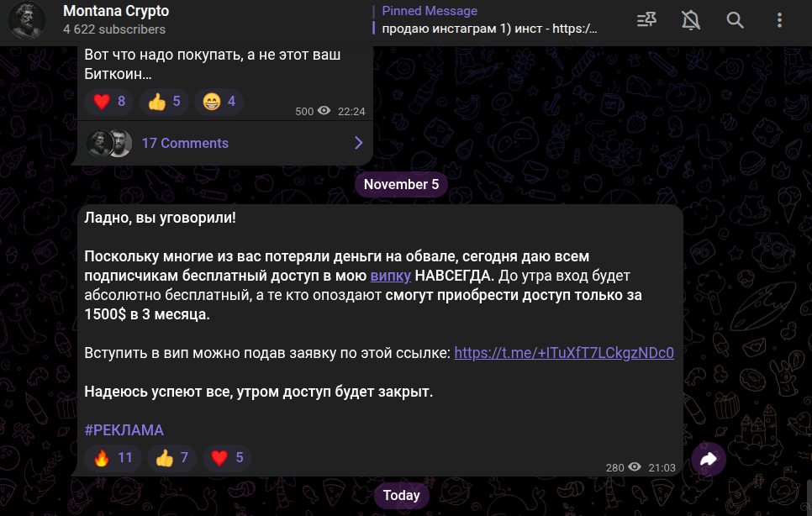
Task: Open the t.me invite link
Action: tap(564, 353)
